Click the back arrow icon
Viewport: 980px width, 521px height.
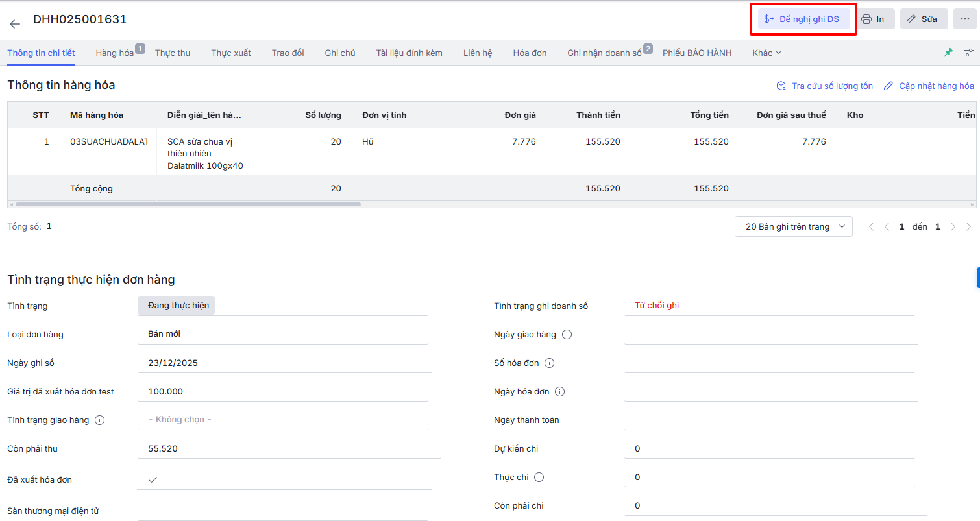point(15,24)
